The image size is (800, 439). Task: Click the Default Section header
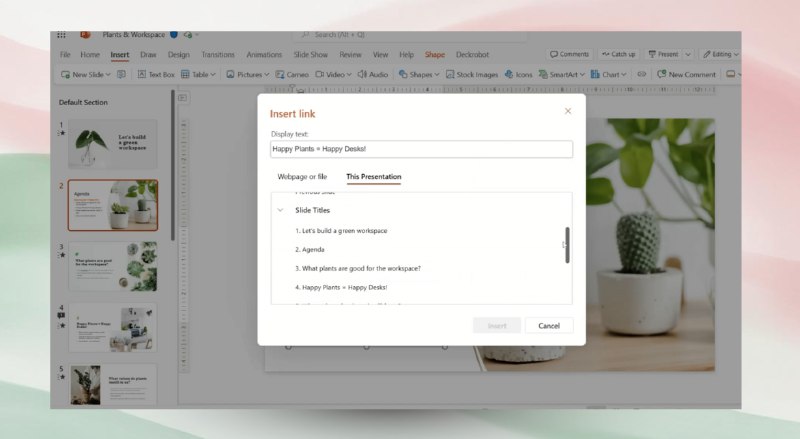(83, 102)
